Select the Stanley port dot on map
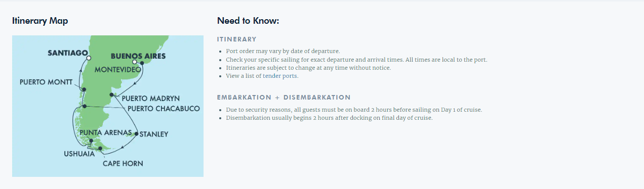The width and height of the screenshot is (644, 189). pyautogui.click(x=136, y=134)
